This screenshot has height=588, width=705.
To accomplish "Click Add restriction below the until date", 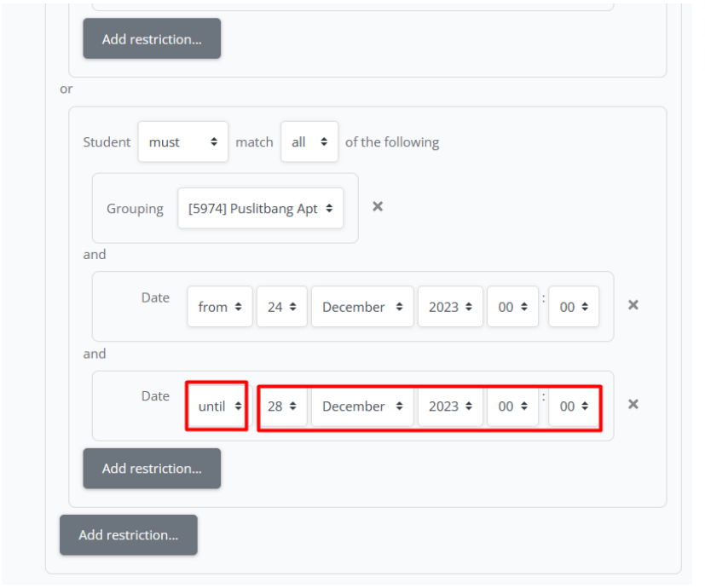I will [152, 469].
